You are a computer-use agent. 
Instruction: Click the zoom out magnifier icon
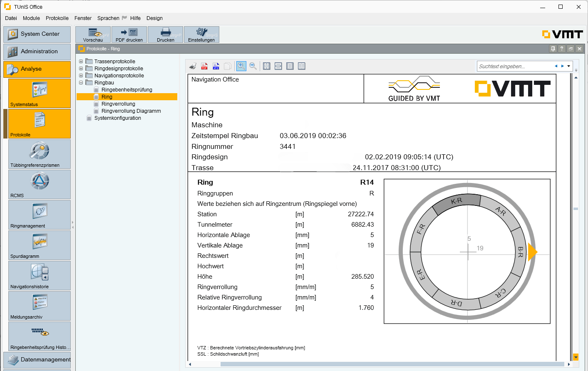[253, 66]
